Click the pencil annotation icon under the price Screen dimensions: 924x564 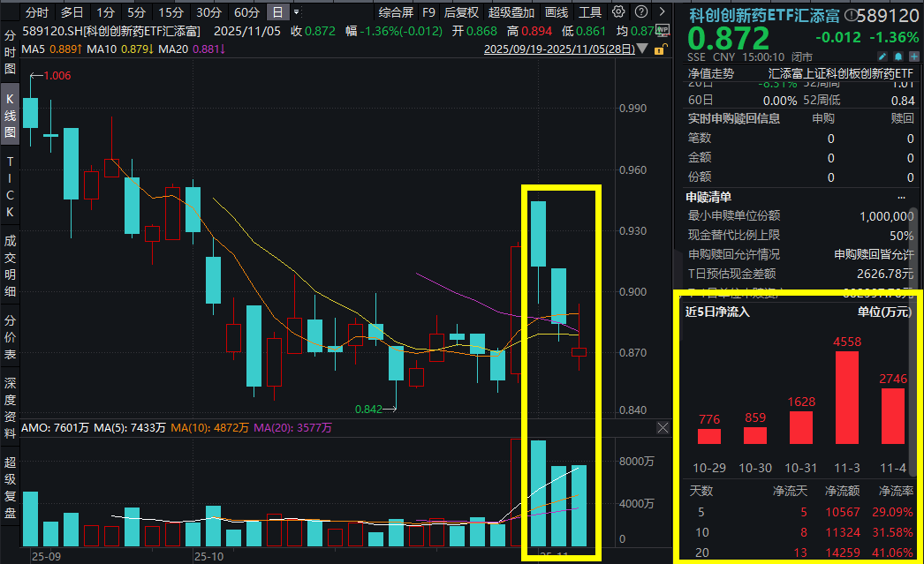pos(882,56)
